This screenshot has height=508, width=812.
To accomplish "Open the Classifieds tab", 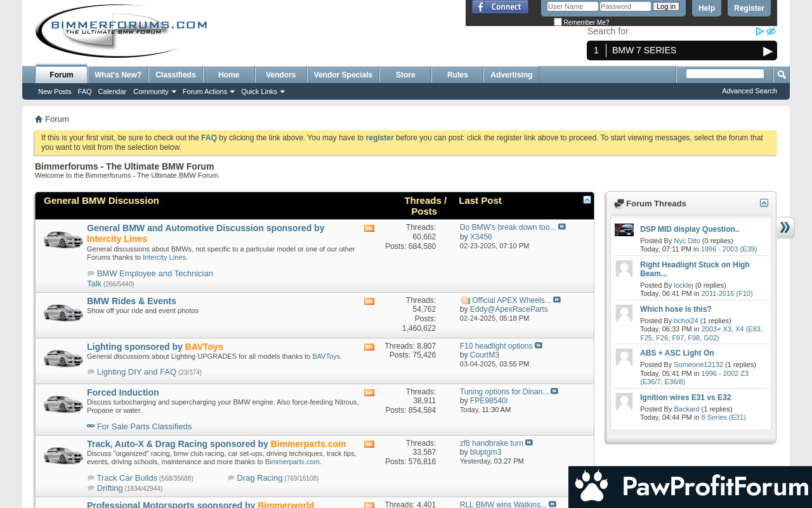I will point(176,75).
